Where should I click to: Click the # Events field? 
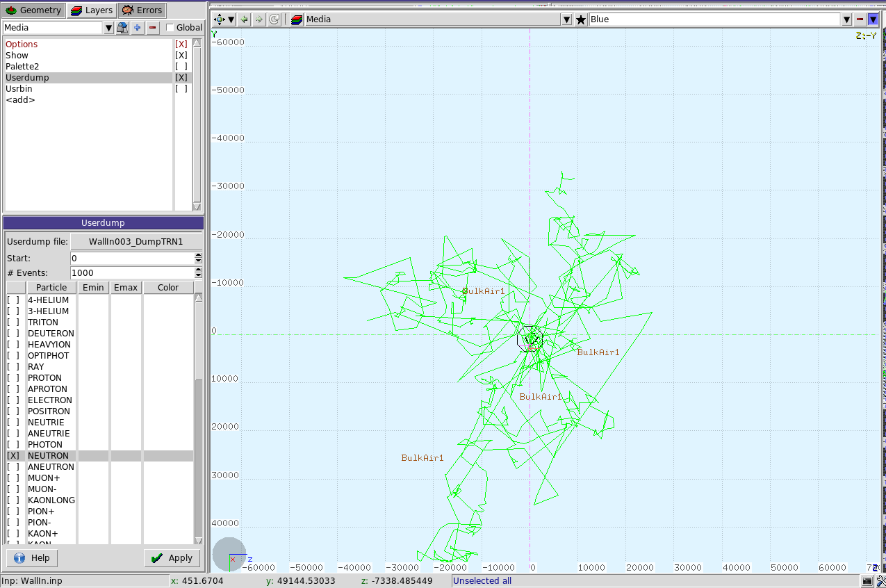pos(132,273)
